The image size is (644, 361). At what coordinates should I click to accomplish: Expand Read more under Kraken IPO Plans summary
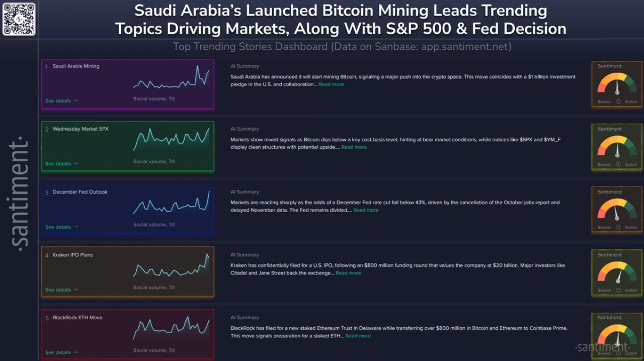(348, 273)
